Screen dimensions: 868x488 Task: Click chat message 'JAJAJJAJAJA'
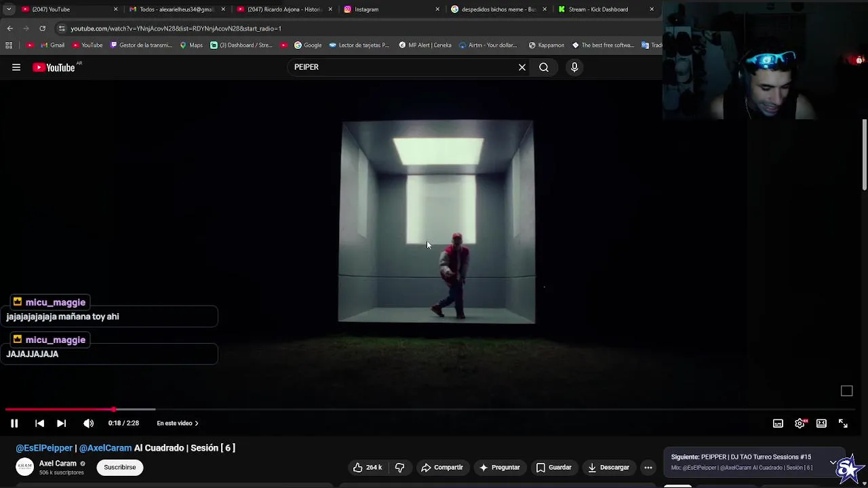pyautogui.click(x=33, y=354)
